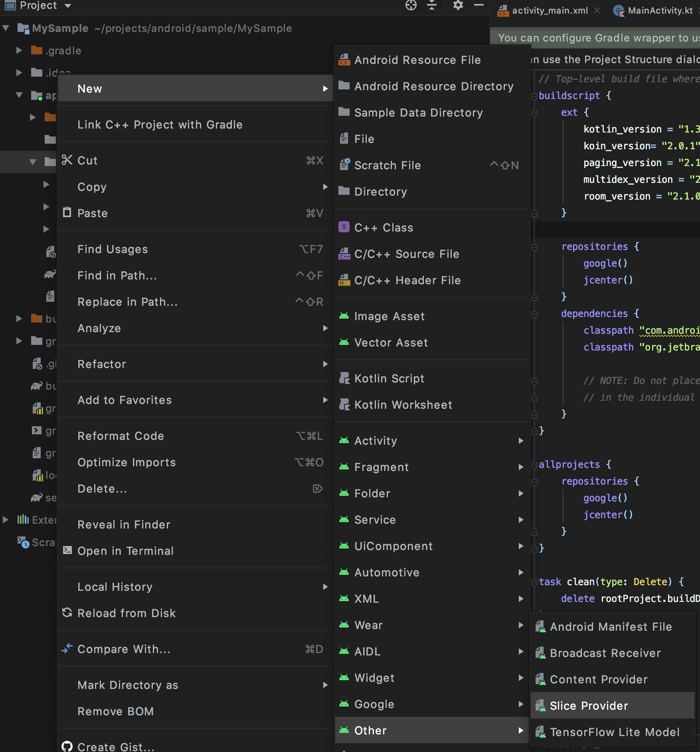Click the Paste clipboard icon
Viewport: 700px width, 752px height.
tap(67, 212)
